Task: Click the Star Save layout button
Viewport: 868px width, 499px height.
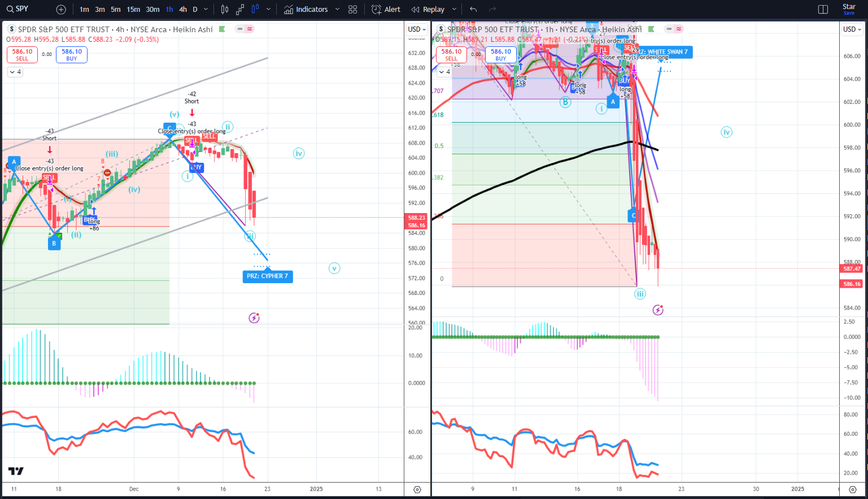Action: coord(849,9)
